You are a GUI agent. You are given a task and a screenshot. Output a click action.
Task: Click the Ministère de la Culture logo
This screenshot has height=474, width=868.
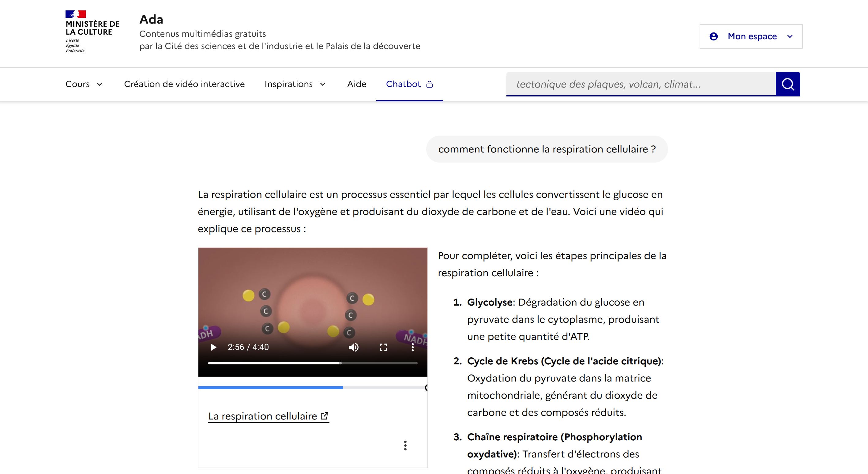click(92, 32)
